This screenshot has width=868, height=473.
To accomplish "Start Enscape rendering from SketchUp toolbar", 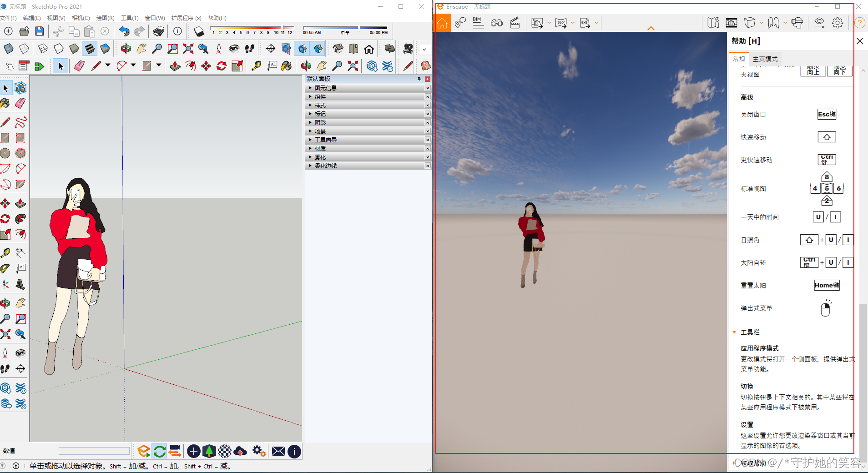I will (x=144, y=451).
